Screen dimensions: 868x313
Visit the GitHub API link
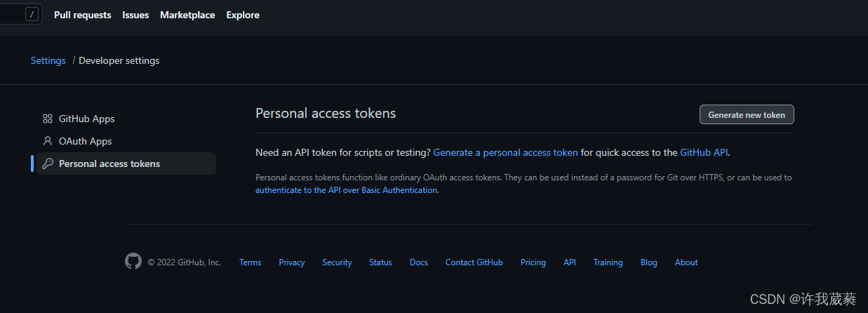(705, 152)
